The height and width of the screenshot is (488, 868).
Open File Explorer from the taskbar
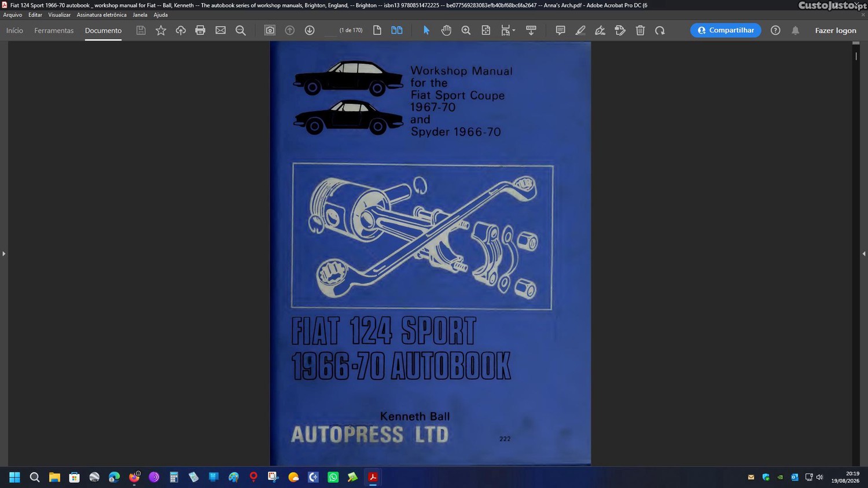pyautogui.click(x=54, y=477)
